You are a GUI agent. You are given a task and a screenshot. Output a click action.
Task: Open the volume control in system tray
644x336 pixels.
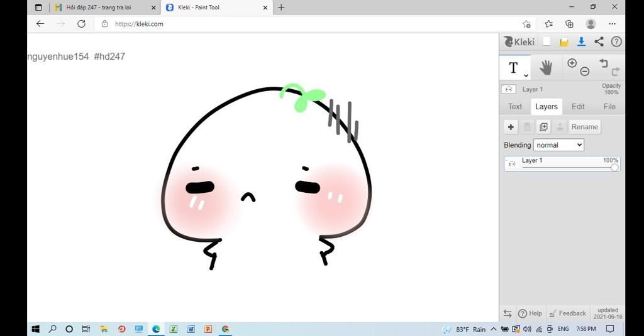(528, 329)
